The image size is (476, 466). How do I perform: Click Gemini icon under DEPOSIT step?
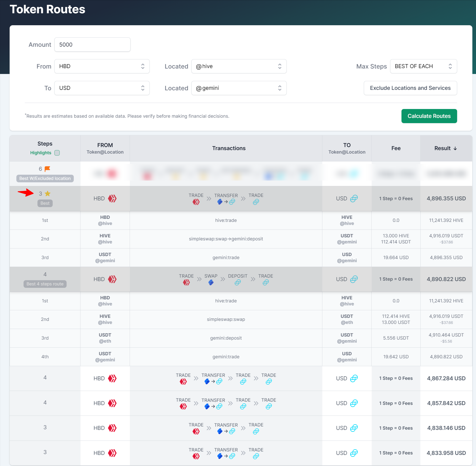click(x=237, y=283)
